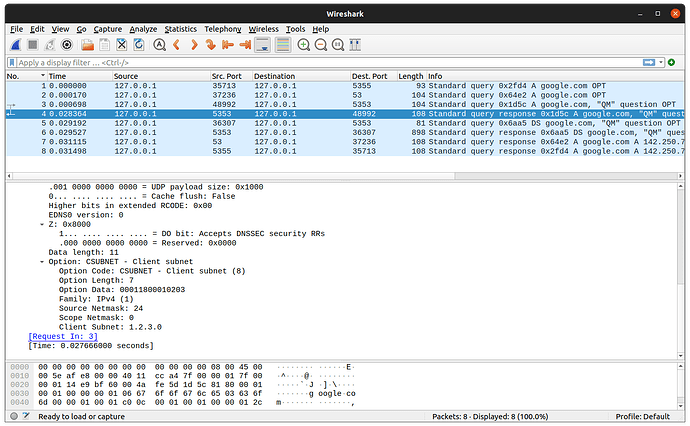
Task: Jump to first packet icon
Action: 228,45
